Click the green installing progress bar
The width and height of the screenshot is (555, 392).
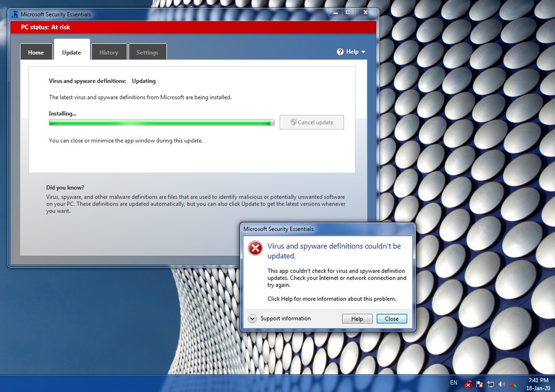pos(162,122)
